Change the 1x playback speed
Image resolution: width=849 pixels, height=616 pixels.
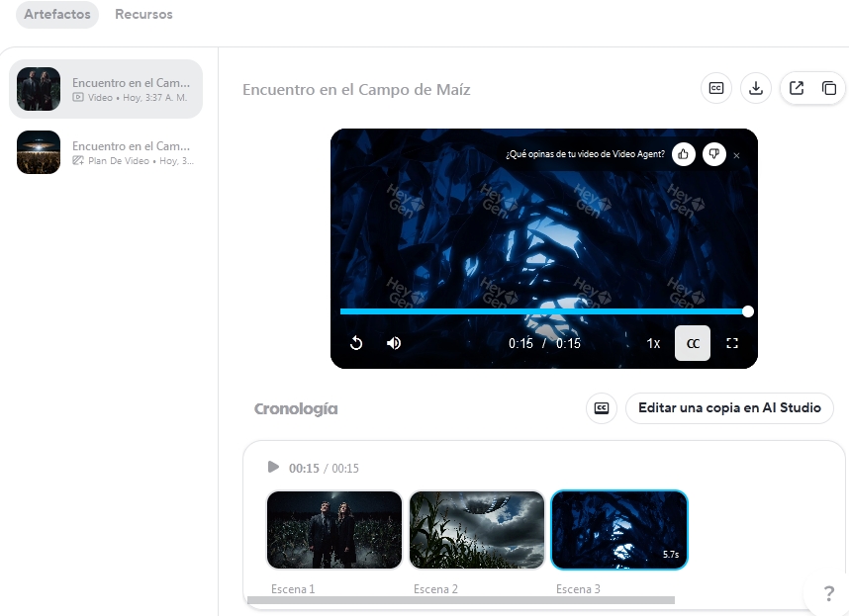click(x=653, y=343)
